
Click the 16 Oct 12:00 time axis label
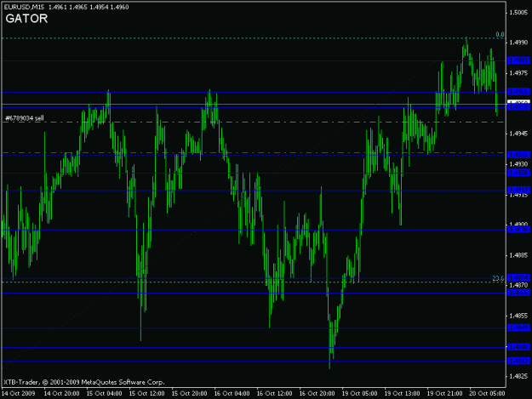pos(274,394)
